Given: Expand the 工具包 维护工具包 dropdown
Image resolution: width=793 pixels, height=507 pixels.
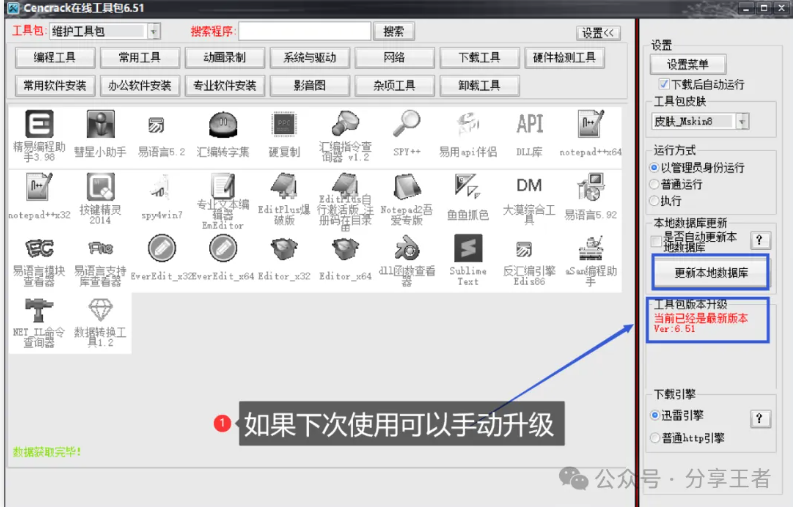Looking at the screenshot, I should pos(154,31).
